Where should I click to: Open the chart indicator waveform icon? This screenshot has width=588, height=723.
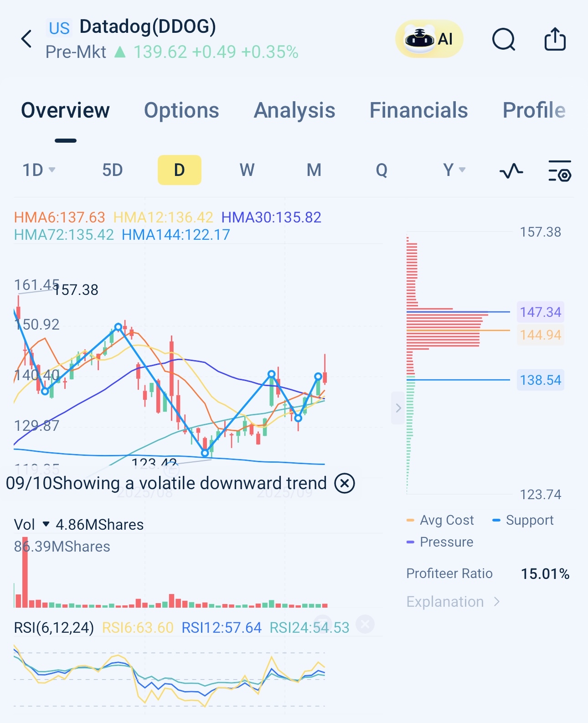(x=511, y=171)
